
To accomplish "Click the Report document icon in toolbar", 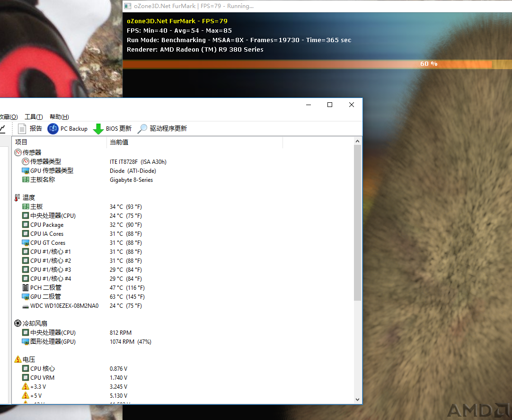I will click(x=22, y=129).
